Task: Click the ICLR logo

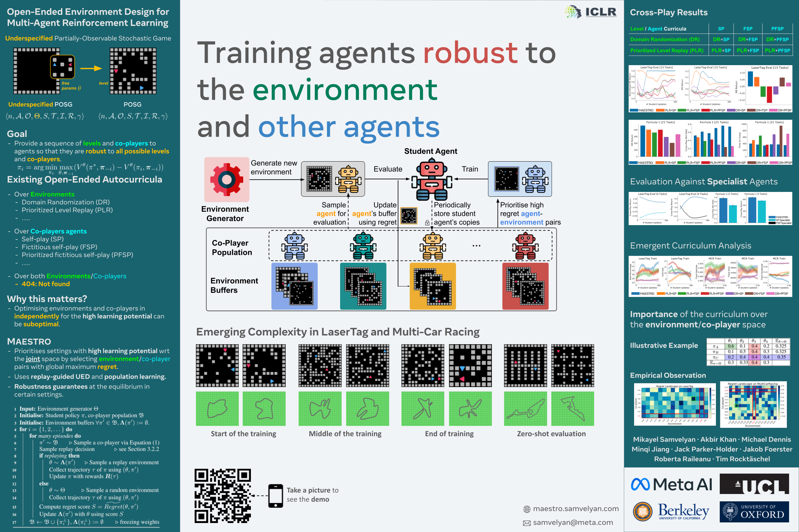Action: 590,12
